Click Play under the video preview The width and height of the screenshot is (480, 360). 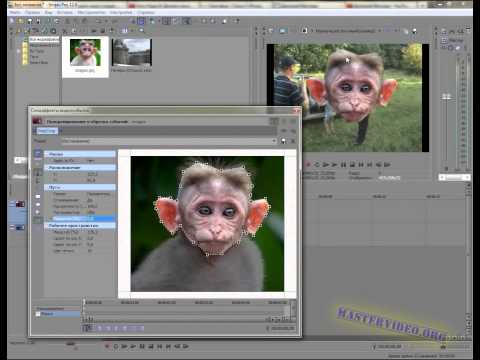334,164
